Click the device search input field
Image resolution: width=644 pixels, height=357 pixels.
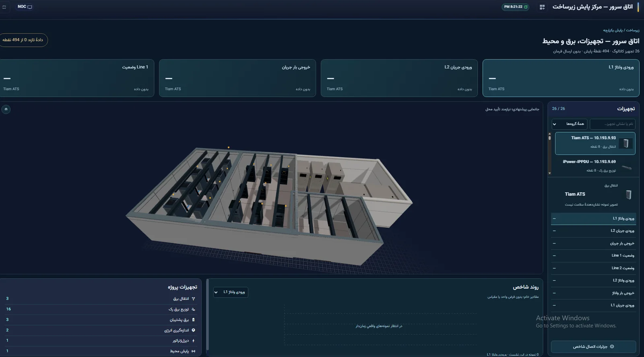[612, 124]
